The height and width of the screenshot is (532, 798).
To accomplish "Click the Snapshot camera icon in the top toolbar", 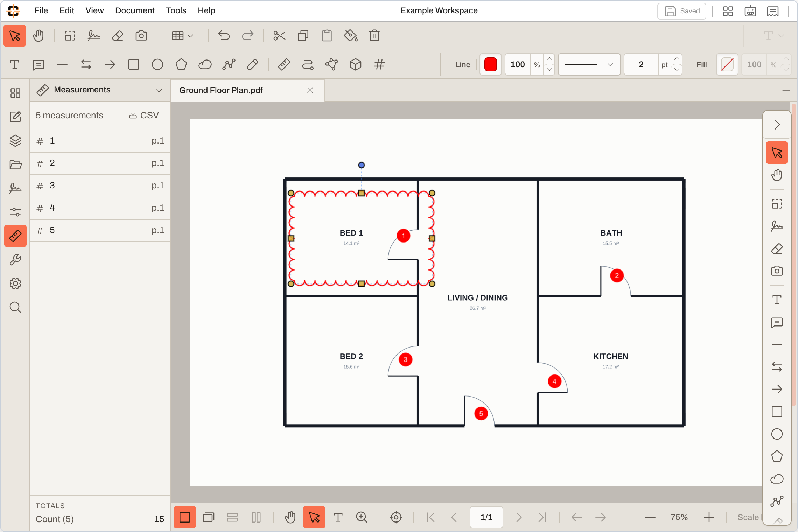I will [141, 36].
